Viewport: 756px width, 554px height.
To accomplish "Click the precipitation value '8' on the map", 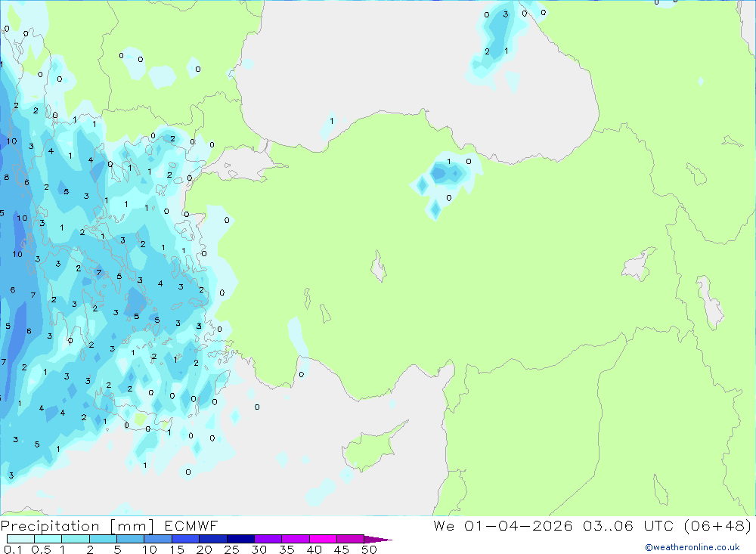I will pos(7,178).
